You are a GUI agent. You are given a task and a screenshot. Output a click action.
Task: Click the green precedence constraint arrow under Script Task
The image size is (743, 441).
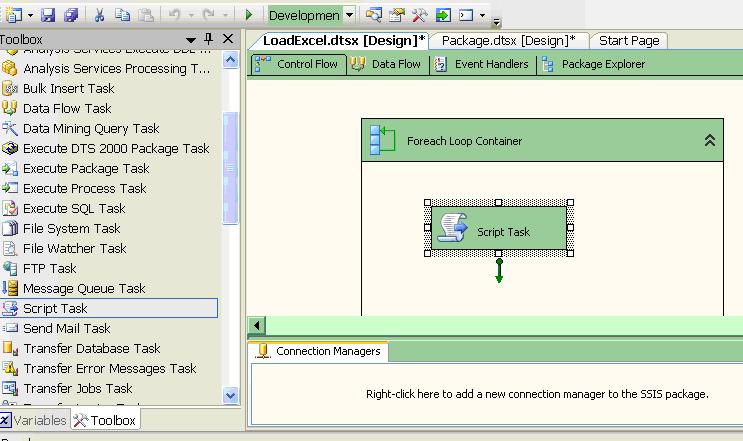coord(499,270)
